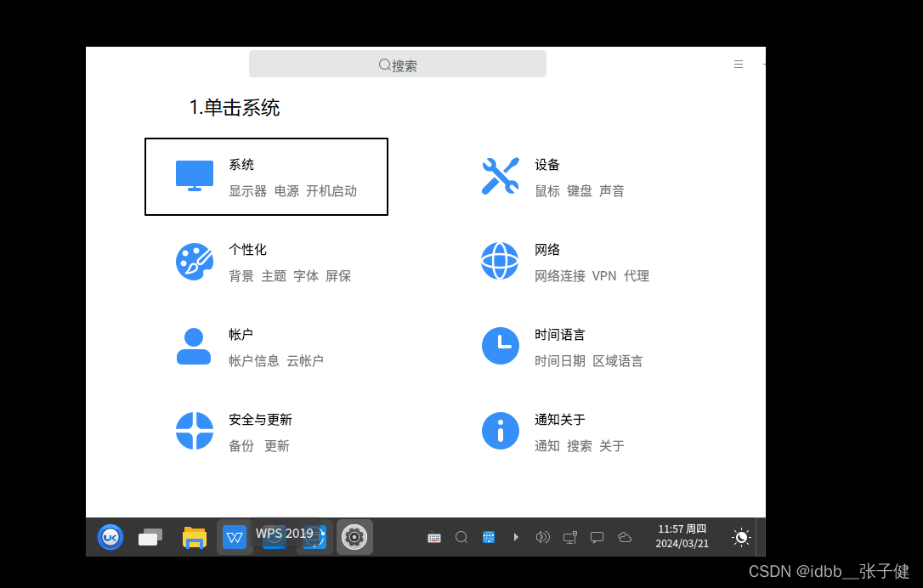Screen dimensions: 923x588
Task: Open the 系统 monitor icon
Action: coord(195,176)
